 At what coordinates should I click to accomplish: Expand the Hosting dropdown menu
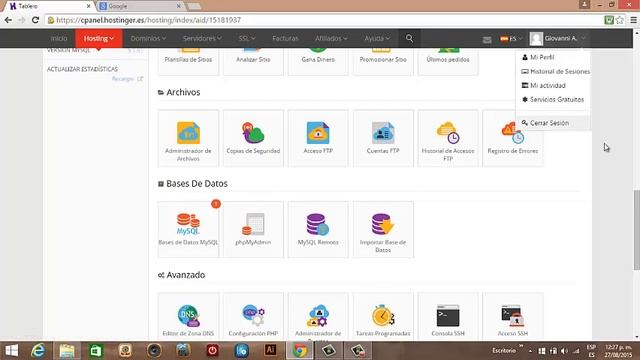99,38
